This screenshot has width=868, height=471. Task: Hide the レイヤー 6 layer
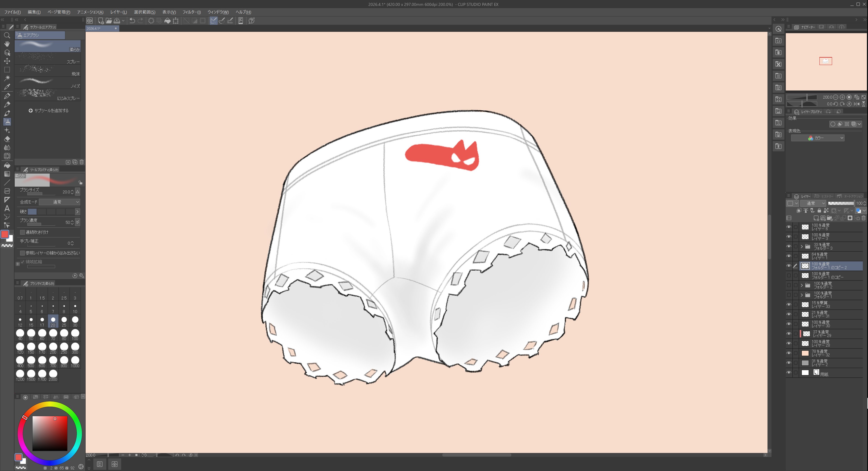tap(789, 227)
